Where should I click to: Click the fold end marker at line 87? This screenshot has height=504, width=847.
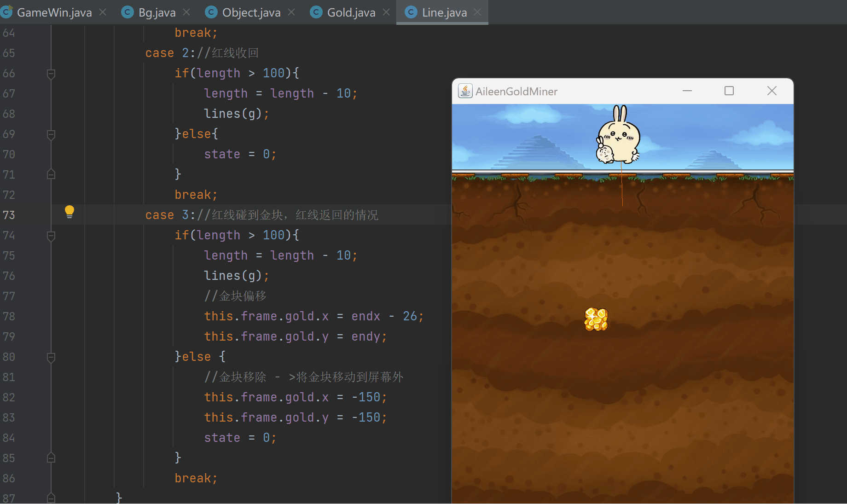51,498
